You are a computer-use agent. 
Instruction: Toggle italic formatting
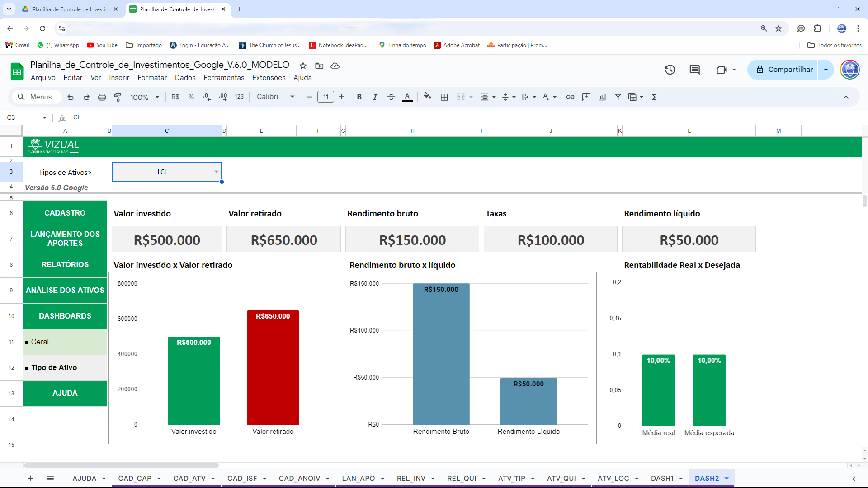(x=375, y=97)
